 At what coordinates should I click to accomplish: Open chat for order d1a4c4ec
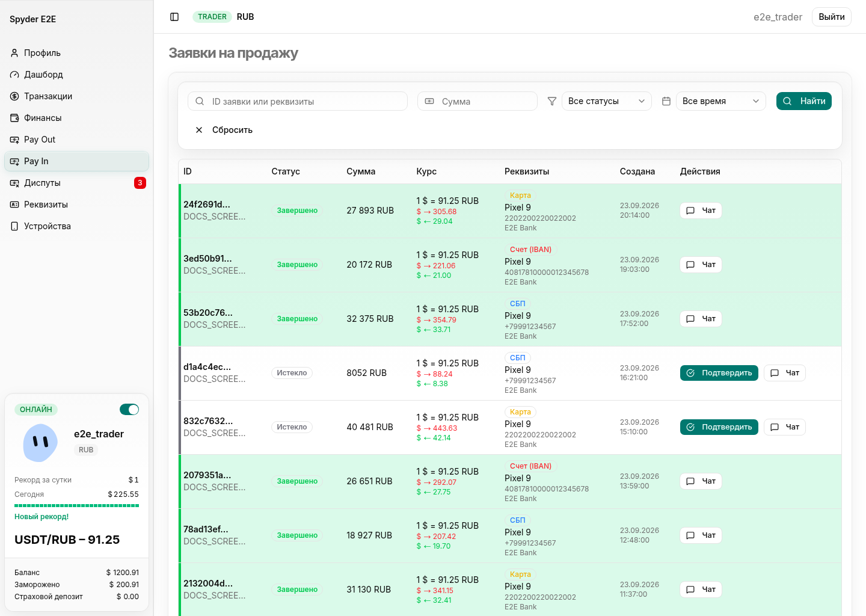click(785, 373)
